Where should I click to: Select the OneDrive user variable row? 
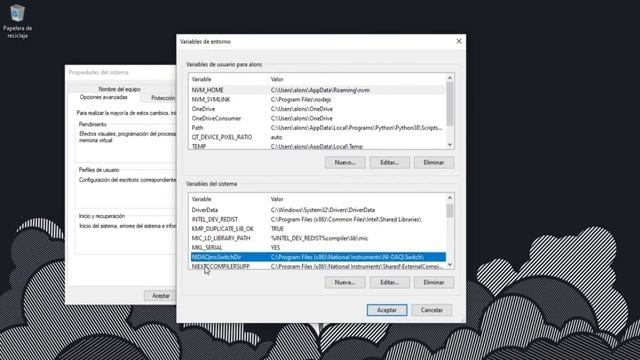[x=318, y=109]
